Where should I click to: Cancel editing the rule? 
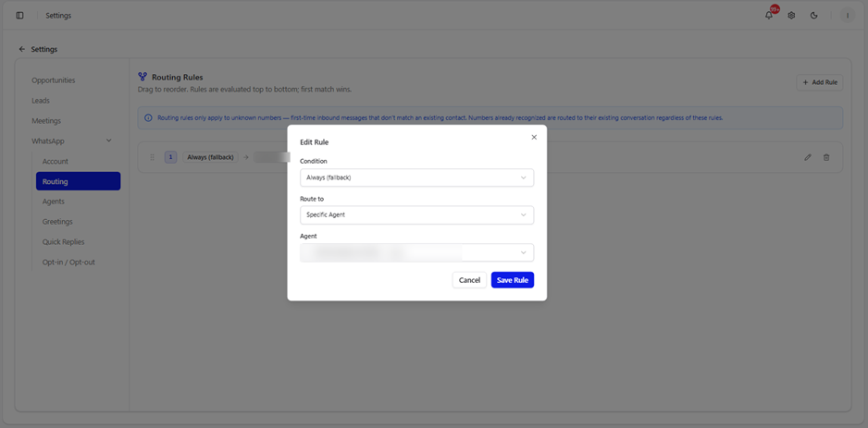click(x=469, y=280)
